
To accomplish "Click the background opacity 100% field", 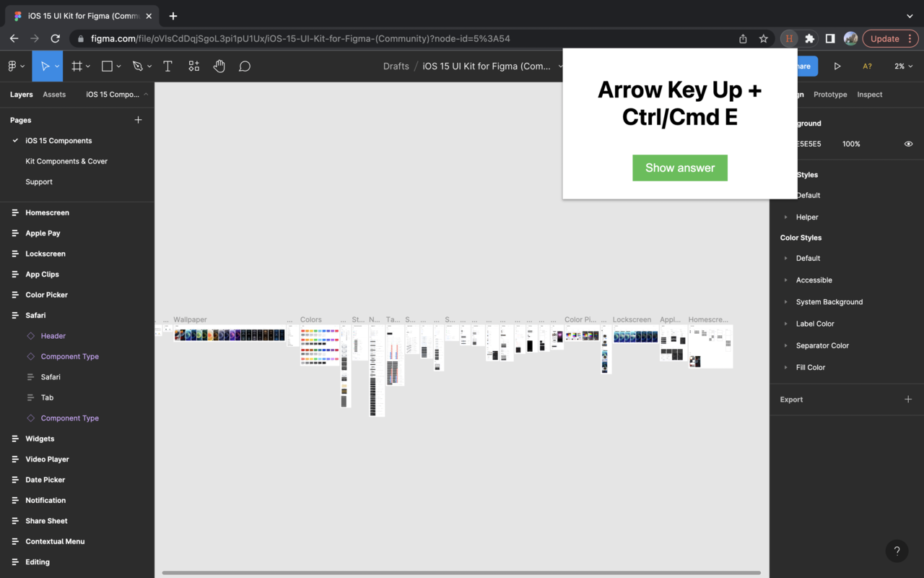I will pos(851,144).
